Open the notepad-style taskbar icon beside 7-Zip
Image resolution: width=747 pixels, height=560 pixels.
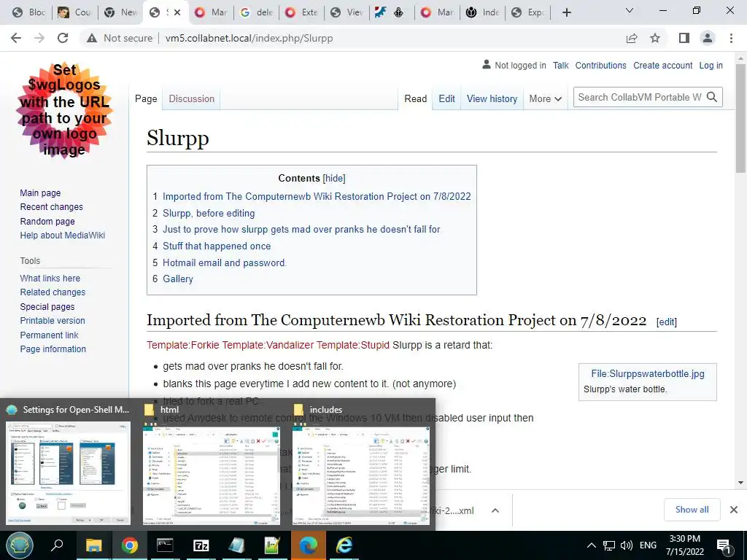237,545
